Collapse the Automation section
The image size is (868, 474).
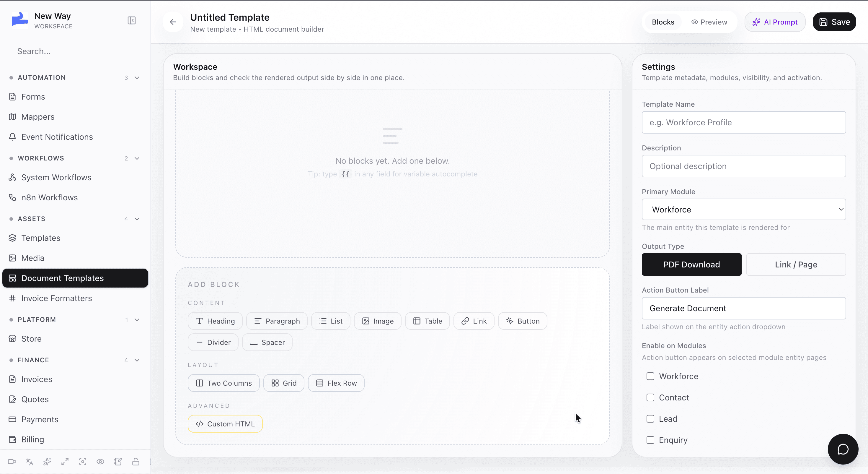pyautogui.click(x=137, y=78)
